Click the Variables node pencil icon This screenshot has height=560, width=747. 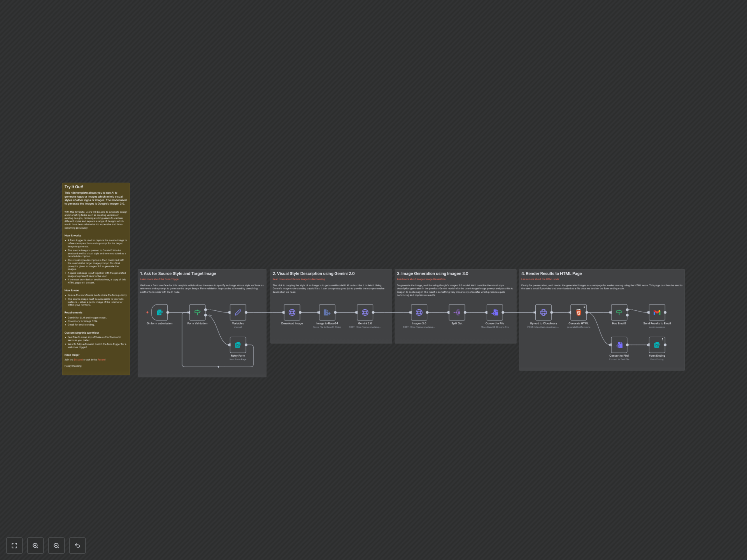click(238, 312)
